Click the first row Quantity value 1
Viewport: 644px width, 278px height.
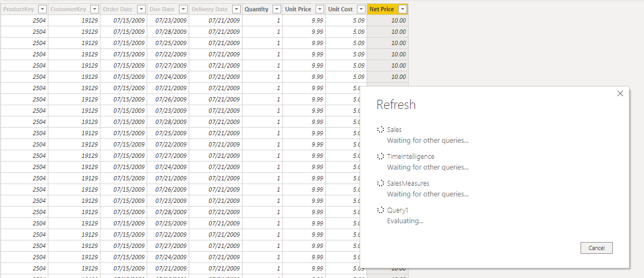pos(278,20)
